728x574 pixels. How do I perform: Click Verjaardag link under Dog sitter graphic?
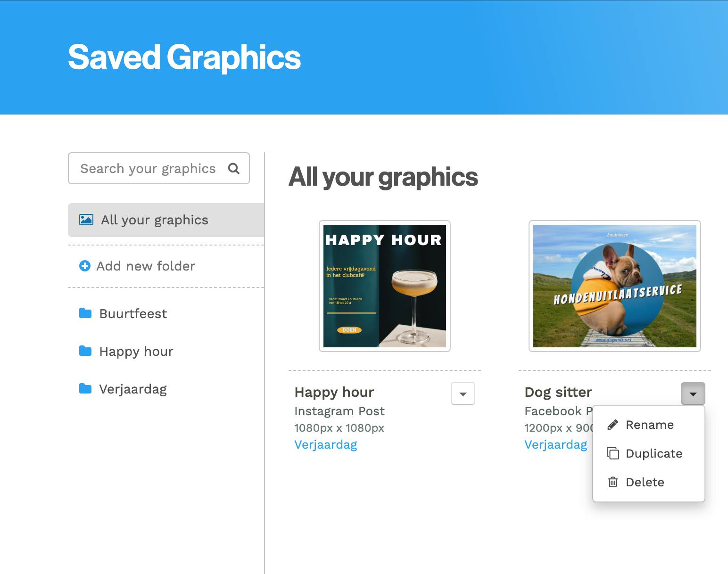556,444
